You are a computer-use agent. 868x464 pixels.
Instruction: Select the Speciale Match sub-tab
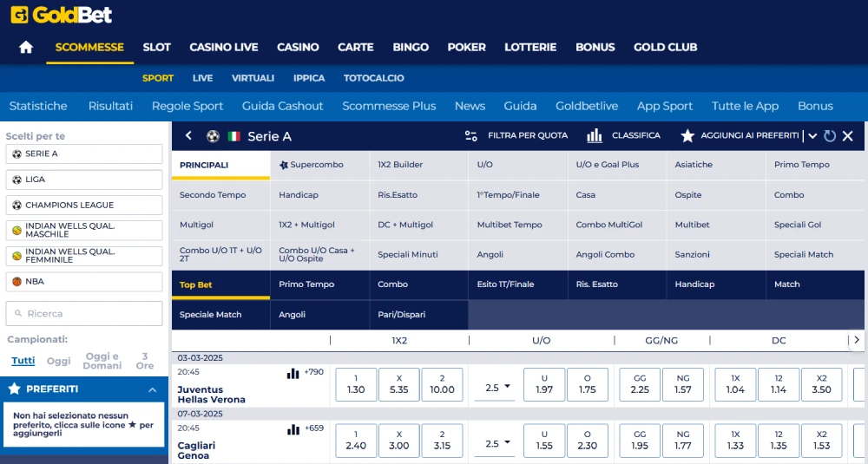[220, 315]
